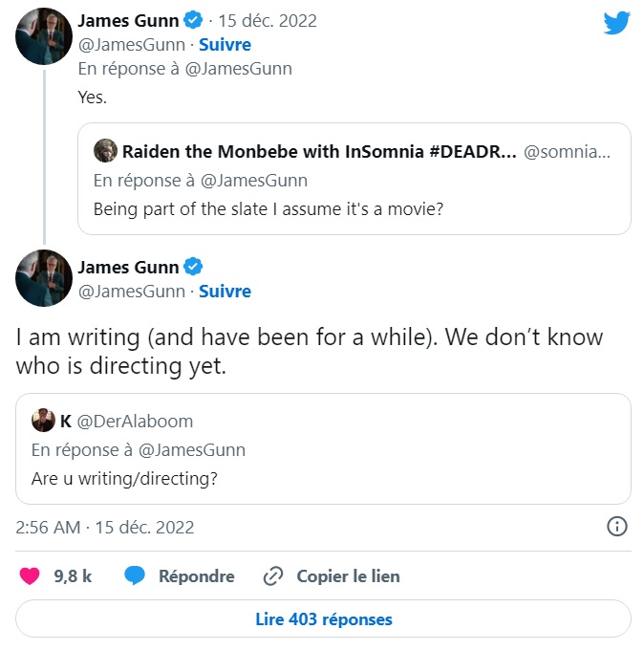Like the tweet via heart icon
This screenshot has height=651, width=644.
(30, 576)
